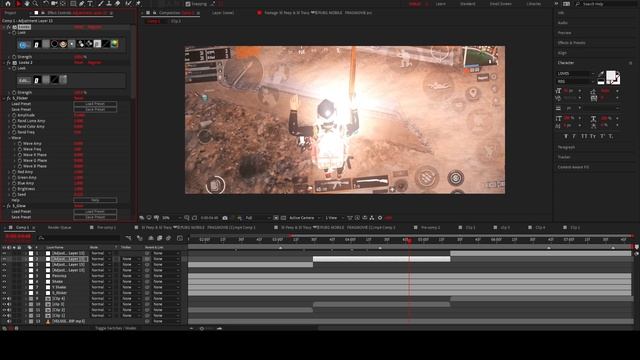Hide layer 1 Adjustment Layer eye

[4, 253]
